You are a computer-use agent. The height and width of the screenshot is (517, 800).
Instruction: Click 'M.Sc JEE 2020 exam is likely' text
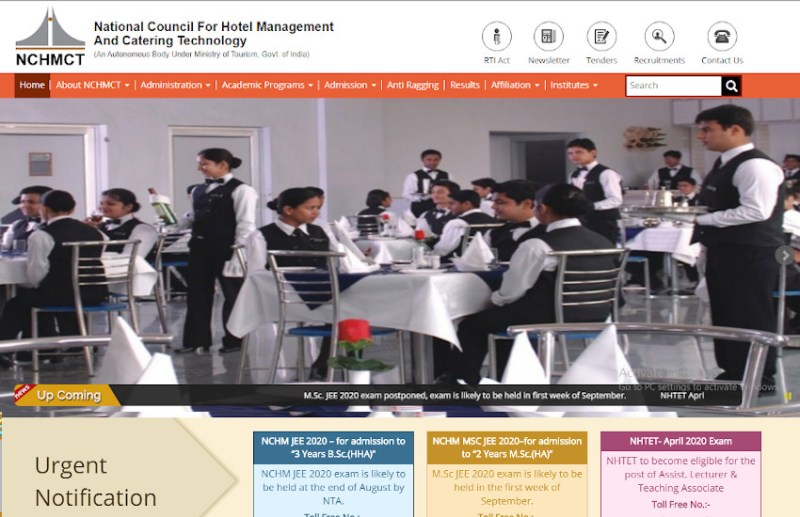click(507, 487)
